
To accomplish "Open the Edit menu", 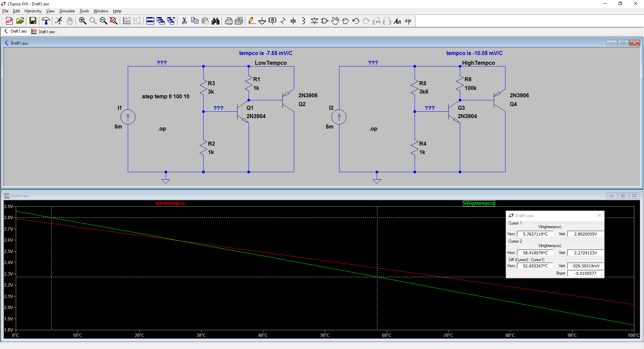I will point(16,11).
